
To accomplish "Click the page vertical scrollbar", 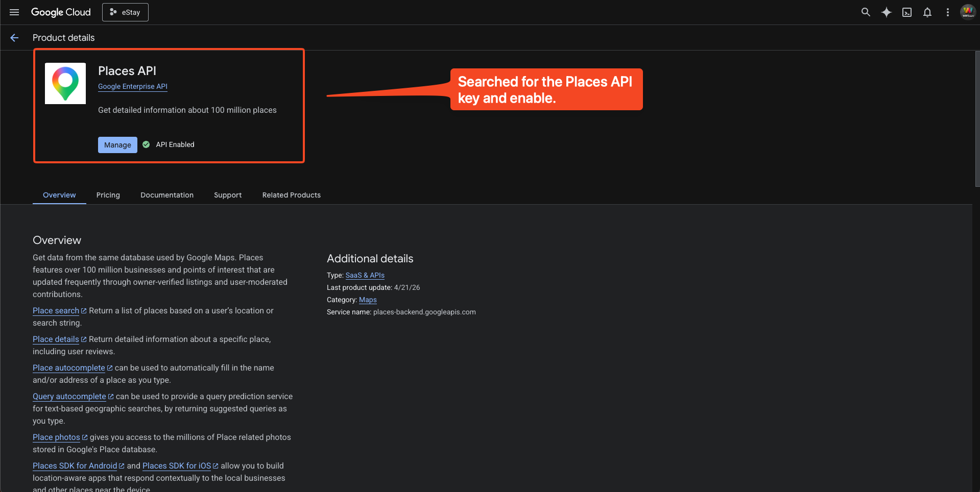I will point(977,118).
